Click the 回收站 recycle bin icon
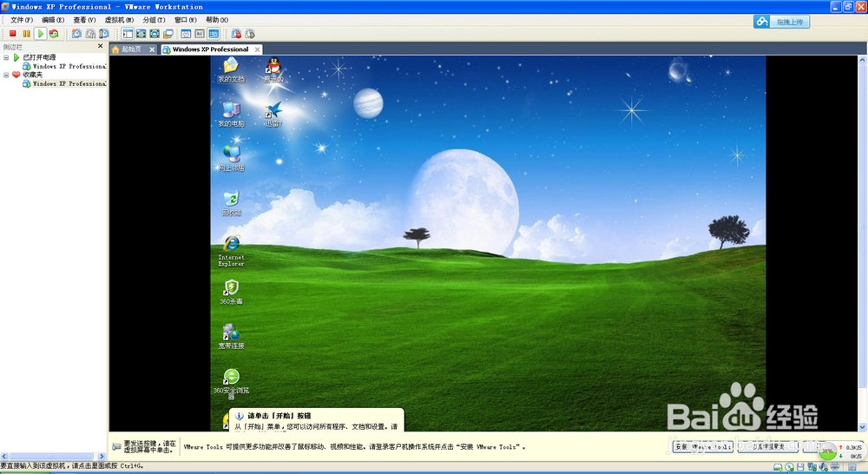 coord(231,202)
